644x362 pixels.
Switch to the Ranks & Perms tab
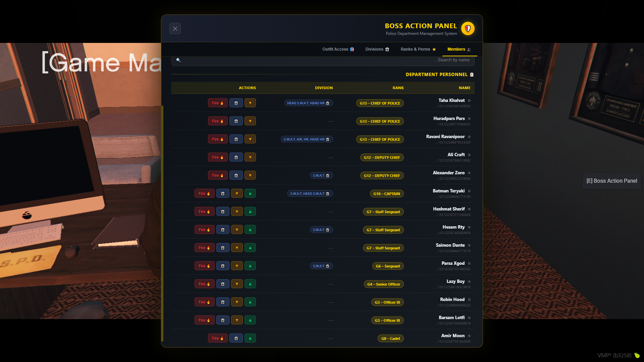tap(418, 49)
